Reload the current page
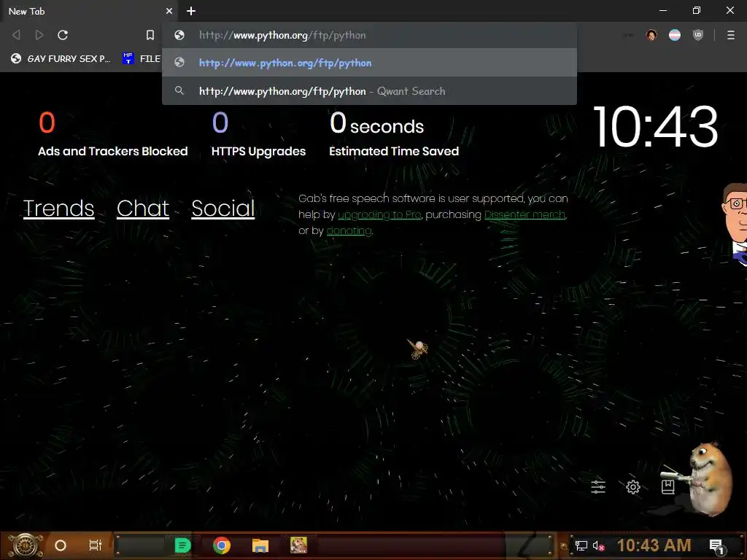747x560 pixels. pos(63,35)
